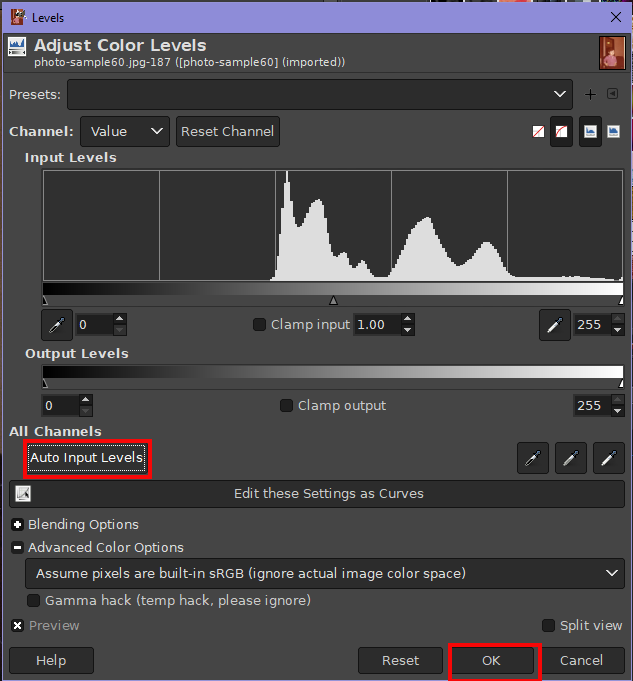The image size is (633, 681).
Task: Pick white point for the Value channel
Action: pyautogui.click(x=555, y=325)
